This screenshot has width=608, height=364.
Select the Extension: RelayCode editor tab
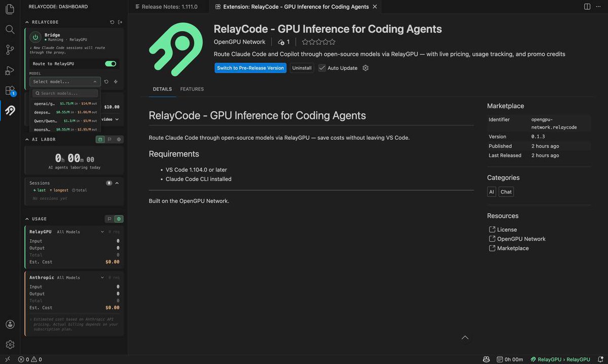[296, 7]
